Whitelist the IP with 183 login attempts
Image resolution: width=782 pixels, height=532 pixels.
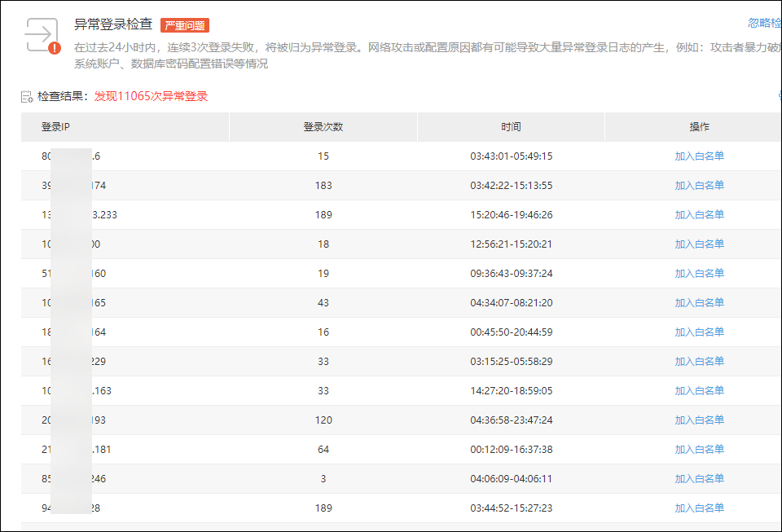click(699, 186)
